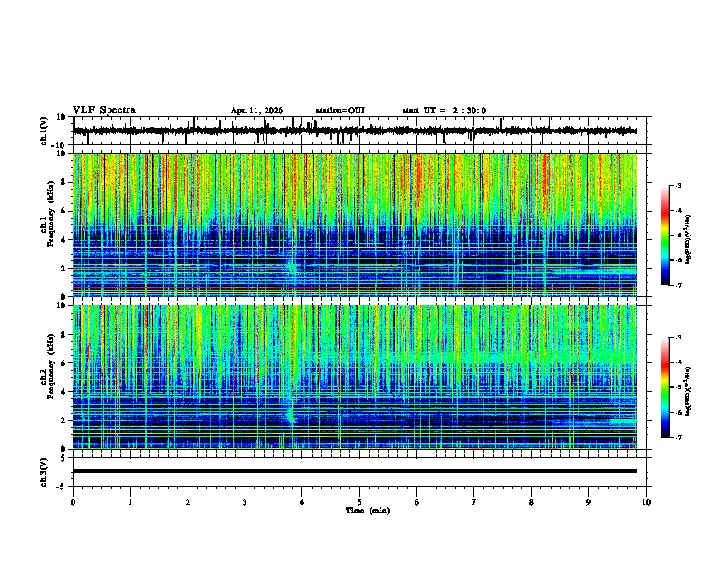The height and width of the screenshot is (563, 728).
Task: Click the "VLF Spectra" plot title
Action: tap(104, 109)
